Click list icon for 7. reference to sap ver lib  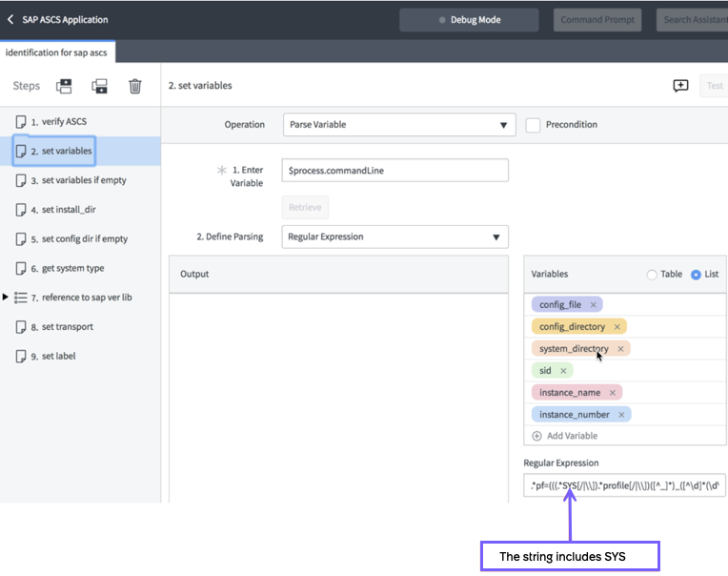pyautogui.click(x=20, y=298)
